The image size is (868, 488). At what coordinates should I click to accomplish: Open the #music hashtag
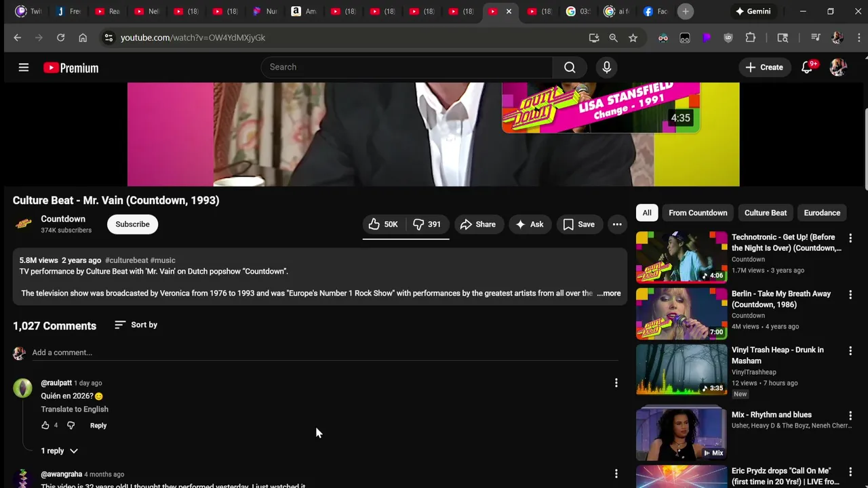point(163,260)
